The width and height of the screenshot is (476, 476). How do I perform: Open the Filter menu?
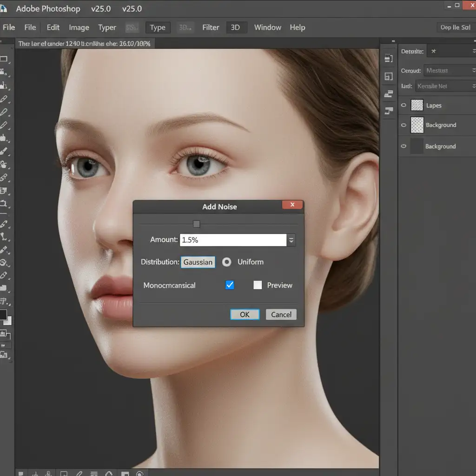tap(211, 27)
